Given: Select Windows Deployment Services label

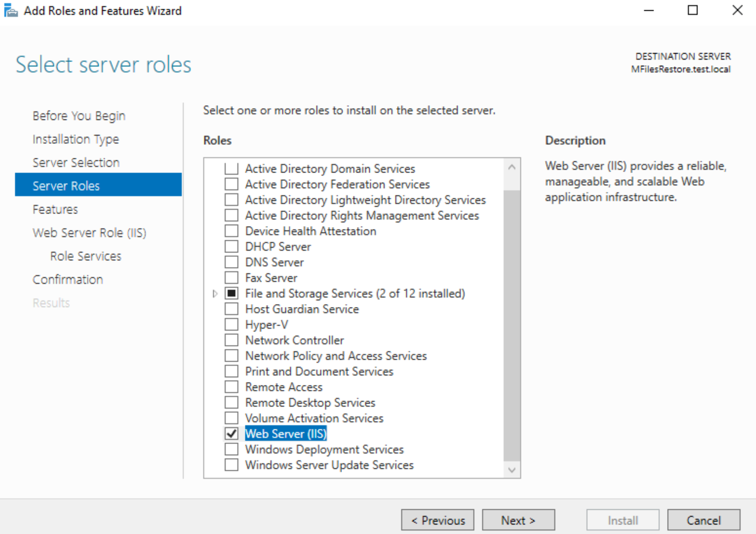Looking at the screenshot, I should (x=324, y=449).
